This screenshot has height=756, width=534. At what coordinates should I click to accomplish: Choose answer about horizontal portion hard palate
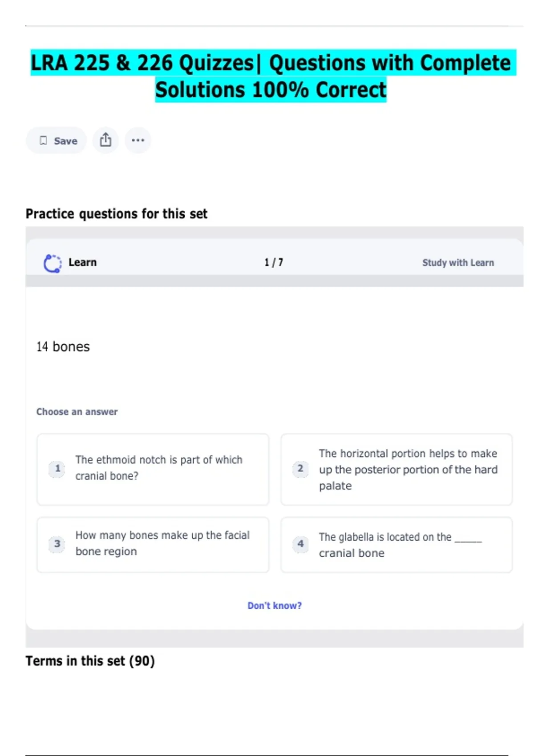(x=407, y=470)
